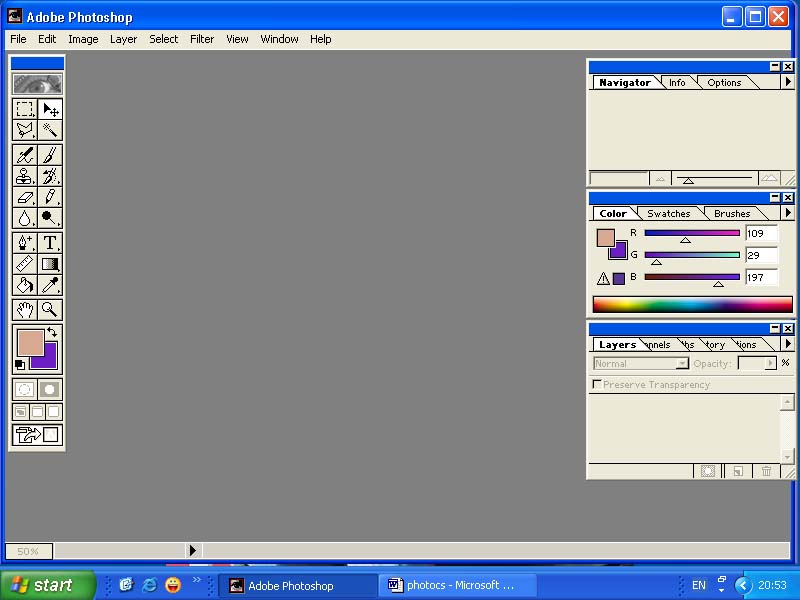Select the Paint Bucket tool
This screenshot has height=600, width=800.
pos(24,285)
